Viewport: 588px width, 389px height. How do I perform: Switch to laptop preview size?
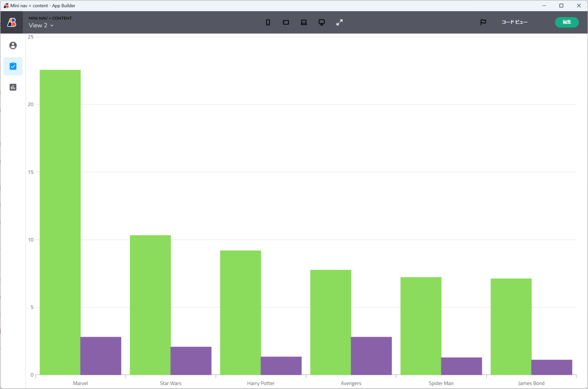pyautogui.click(x=304, y=23)
